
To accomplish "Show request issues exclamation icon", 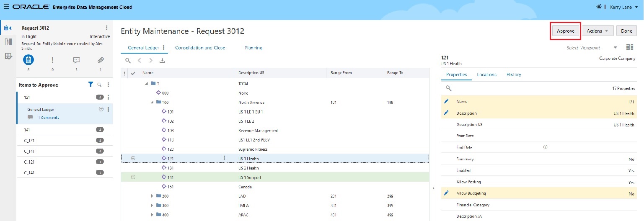I will tap(52, 60).
